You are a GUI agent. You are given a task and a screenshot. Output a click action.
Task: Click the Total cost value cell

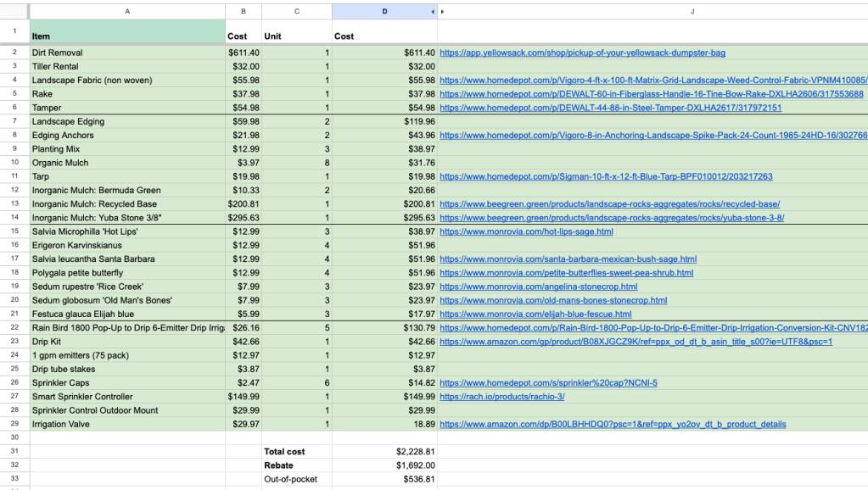(384, 452)
